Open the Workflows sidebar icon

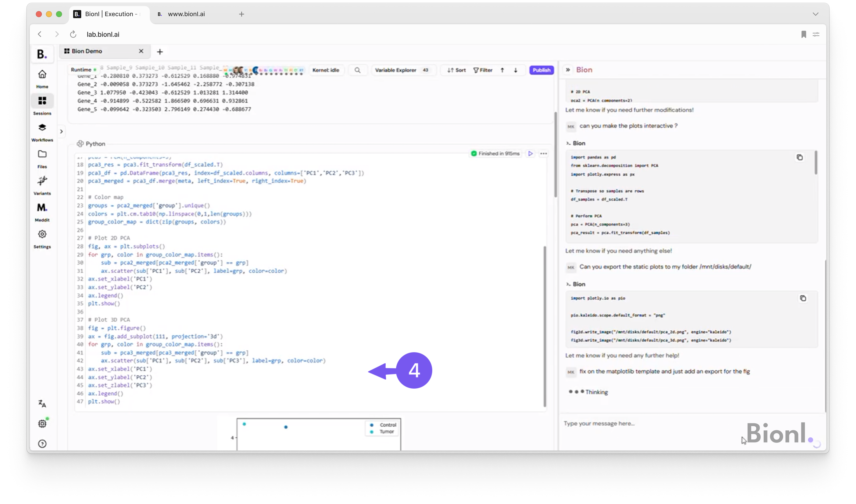click(42, 127)
